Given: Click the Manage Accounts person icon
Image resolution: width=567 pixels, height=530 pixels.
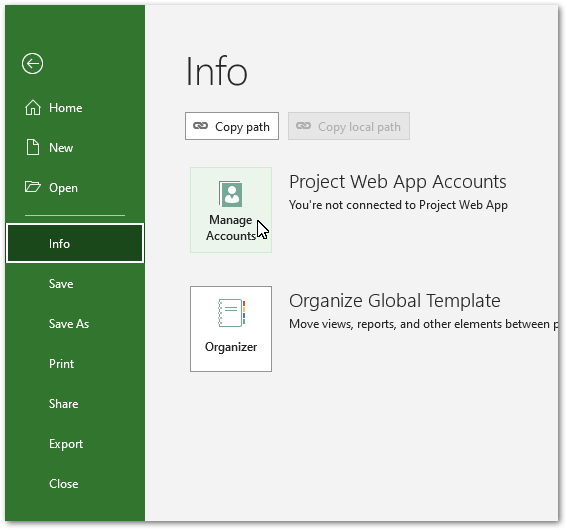Looking at the screenshot, I should tap(231, 194).
